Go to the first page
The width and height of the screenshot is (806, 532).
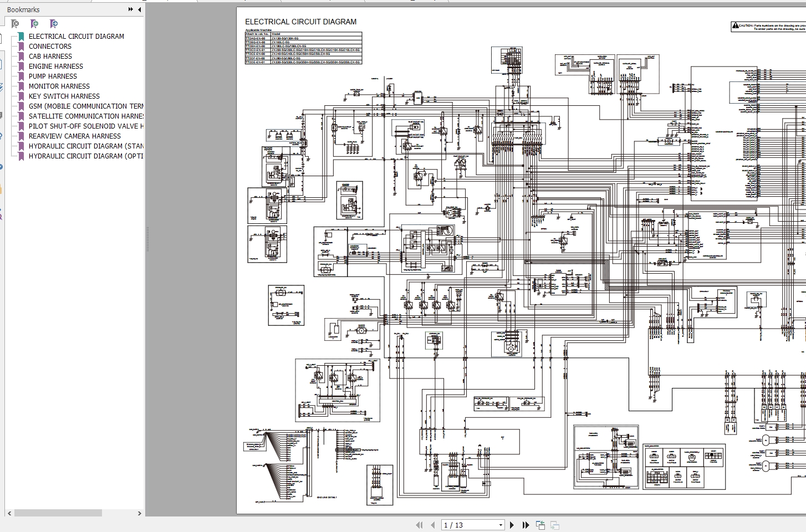point(420,525)
